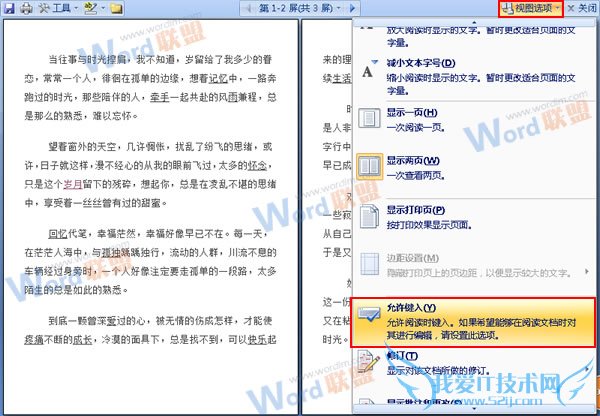Click the text 时光。 on the right page
The width and height of the screenshot is (600, 416).
pyautogui.click(x=336, y=339)
